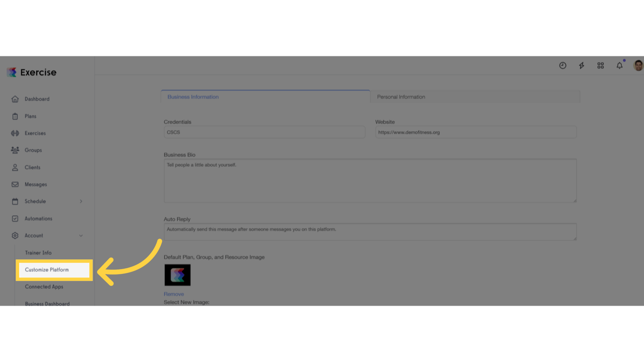644x362 pixels.
Task: Open Groups using the people icon
Action: point(16,150)
